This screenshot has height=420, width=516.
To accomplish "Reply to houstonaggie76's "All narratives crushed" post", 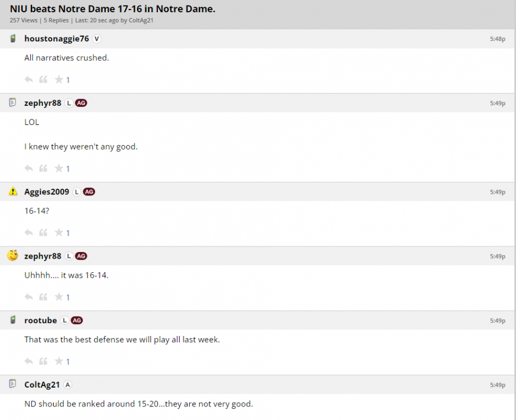I will (x=29, y=80).
